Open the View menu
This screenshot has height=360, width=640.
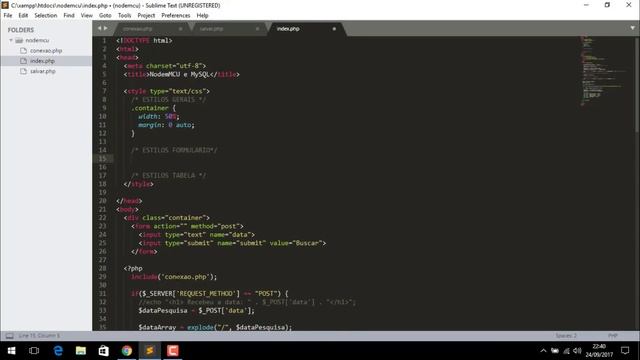click(87, 16)
